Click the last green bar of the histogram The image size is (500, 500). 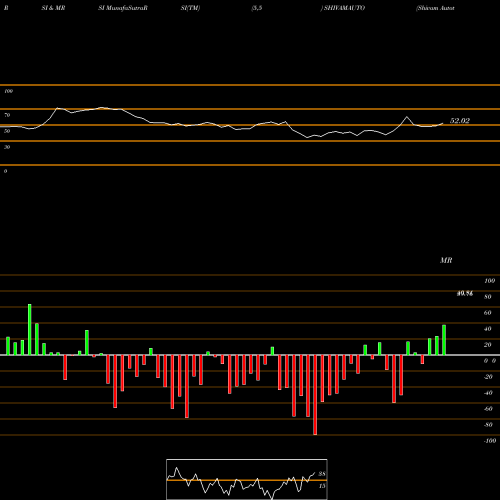(x=444, y=340)
